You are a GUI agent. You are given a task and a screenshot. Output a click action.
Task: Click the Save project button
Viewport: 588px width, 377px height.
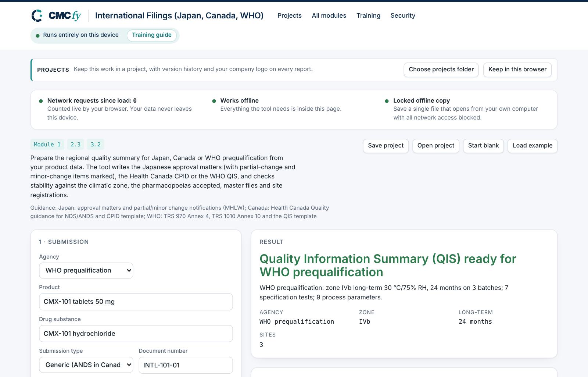[386, 146]
